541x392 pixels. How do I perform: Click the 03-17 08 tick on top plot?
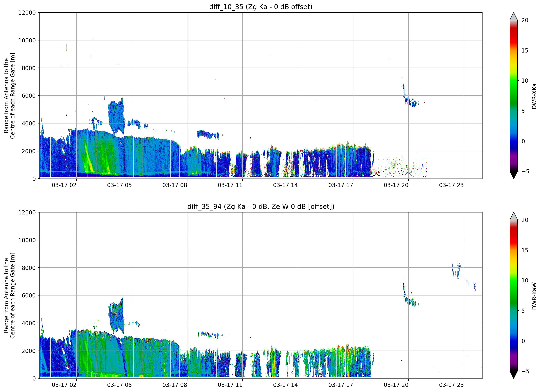point(175,185)
